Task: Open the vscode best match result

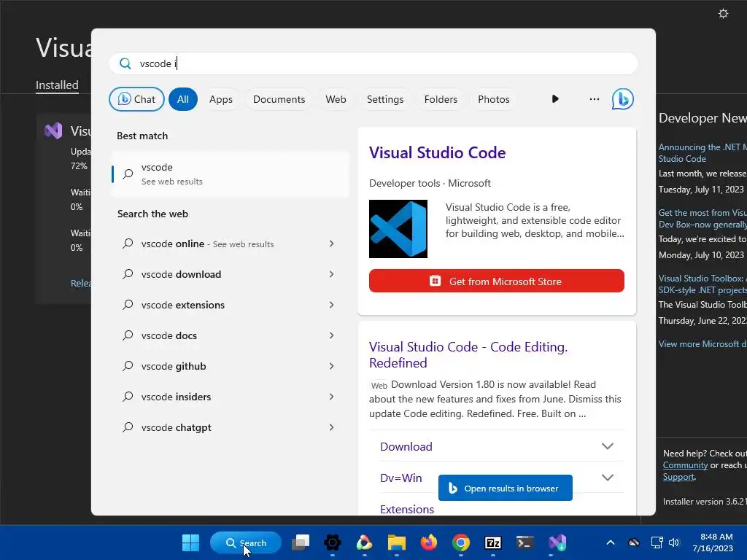Action: (230, 174)
